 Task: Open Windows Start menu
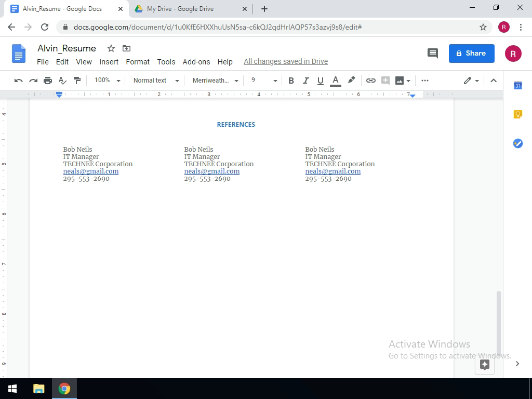coord(12,389)
